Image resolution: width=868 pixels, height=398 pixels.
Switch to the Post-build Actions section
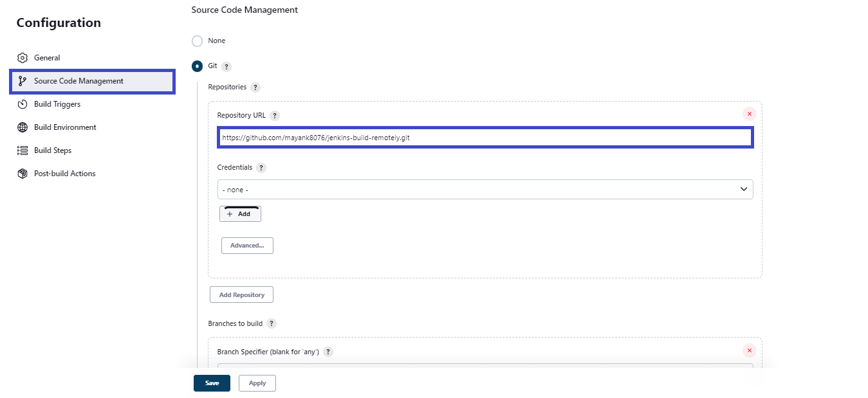[64, 173]
